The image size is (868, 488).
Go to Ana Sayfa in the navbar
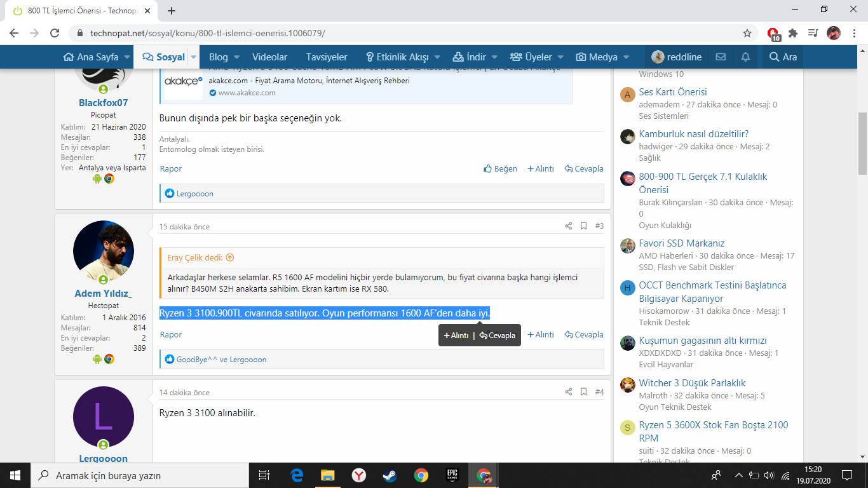91,57
